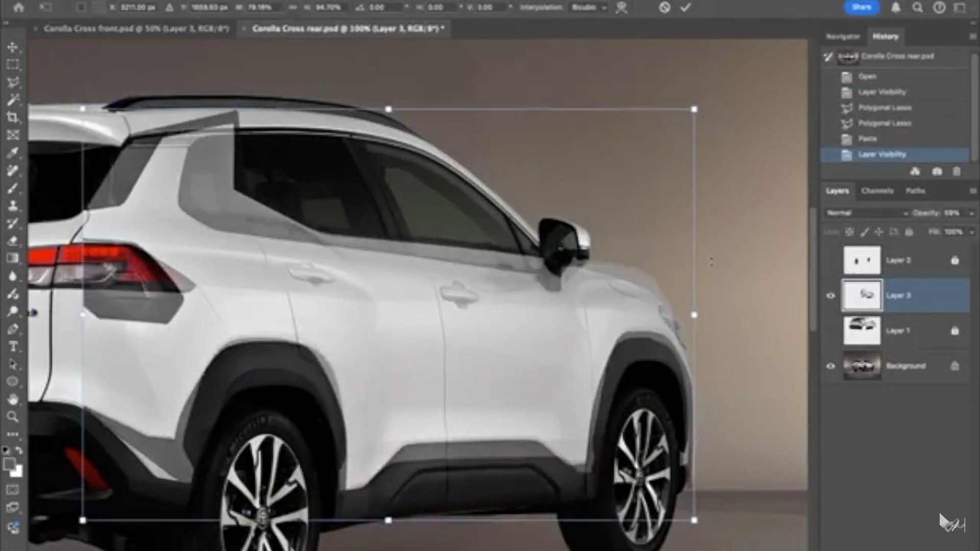The height and width of the screenshot is (551, 980).
Task: Switch to the Channels tab
Action: coord(877,191)
